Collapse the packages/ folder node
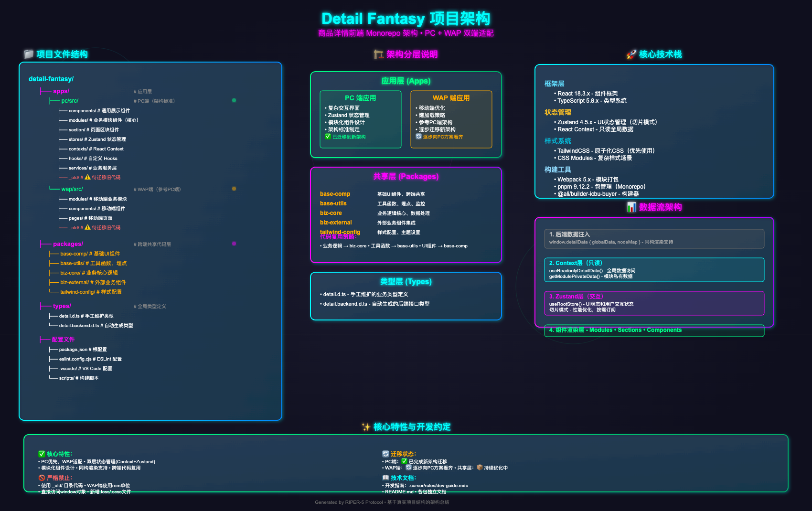The width and height of the screenshot is (812, 511). [68, 244]
